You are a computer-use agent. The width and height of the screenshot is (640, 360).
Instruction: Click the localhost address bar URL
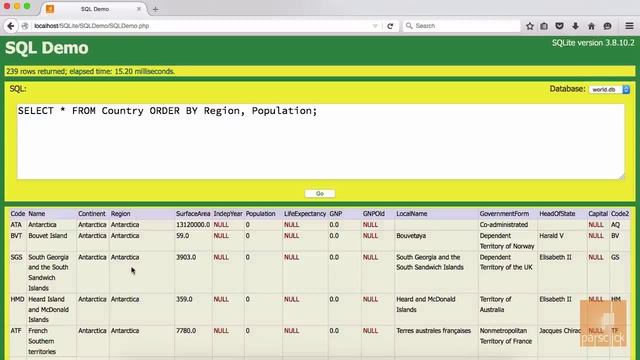point(91,26)
